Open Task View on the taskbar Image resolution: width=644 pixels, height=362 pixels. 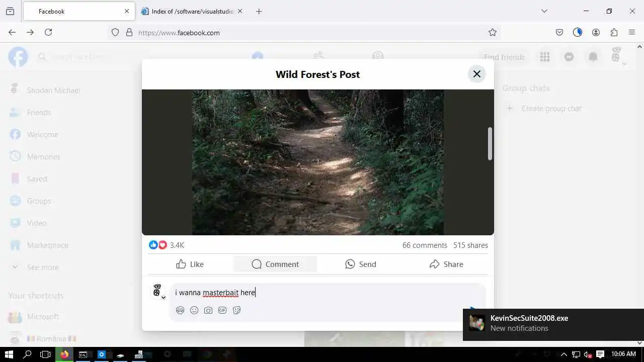45,354
